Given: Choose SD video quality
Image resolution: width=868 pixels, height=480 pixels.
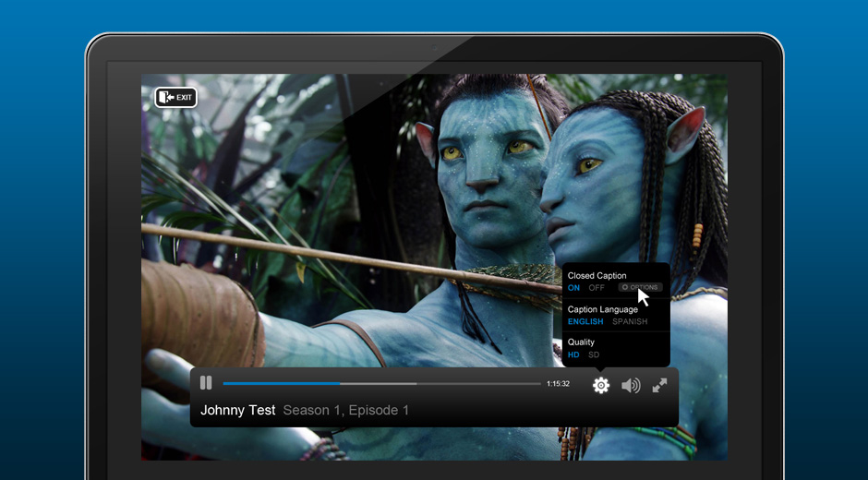Looking at the screenshot, I should [x=594, y=354].
